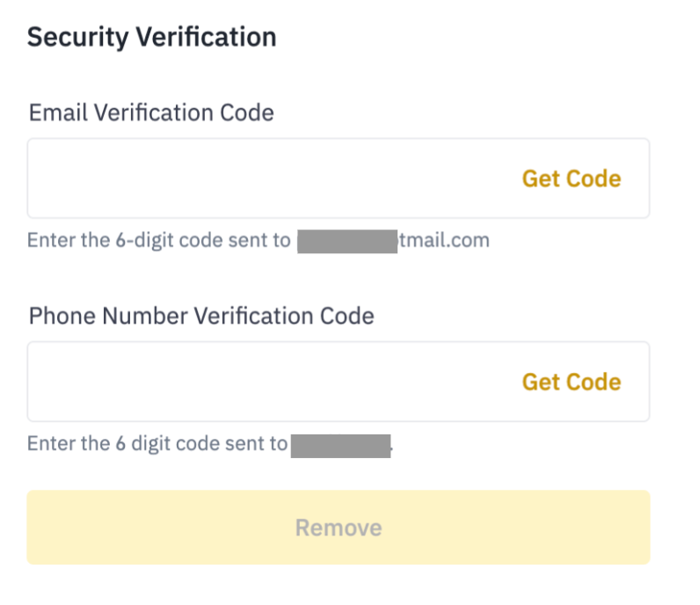700x605 pixels.
Task: Click the gray redacted email address block
Action: click(346, 241)
